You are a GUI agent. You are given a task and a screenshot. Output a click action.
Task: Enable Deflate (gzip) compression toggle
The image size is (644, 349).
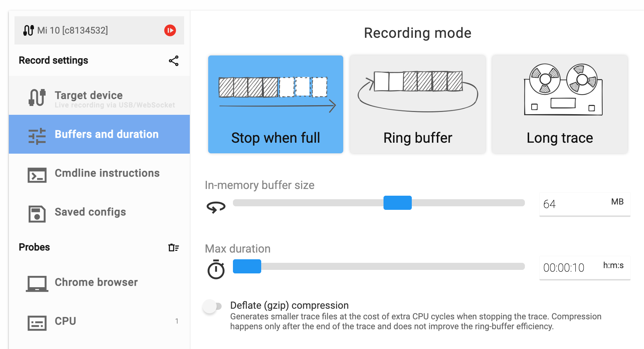tap(212, 306)
